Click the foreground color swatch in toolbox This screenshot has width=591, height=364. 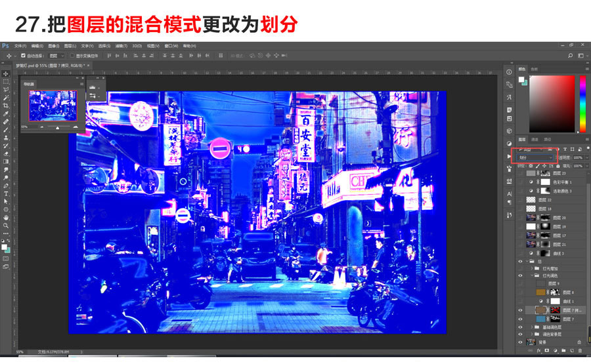coord(4,247)
